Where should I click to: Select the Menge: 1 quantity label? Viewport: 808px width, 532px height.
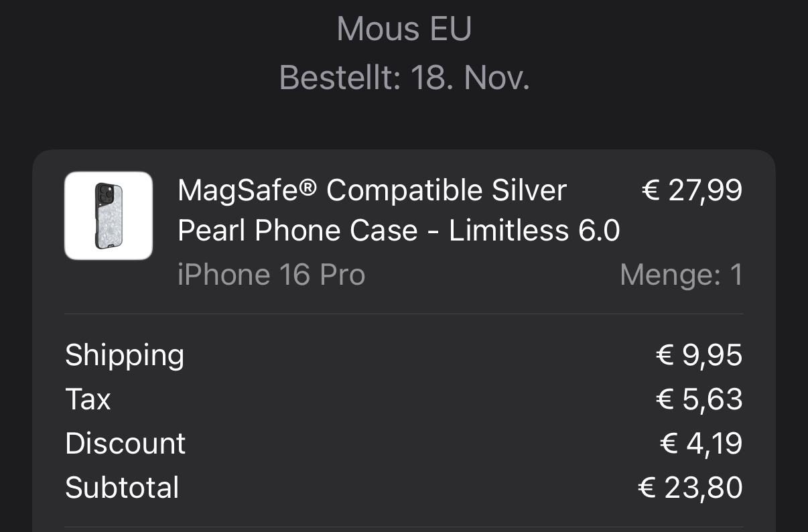(681, 275)
